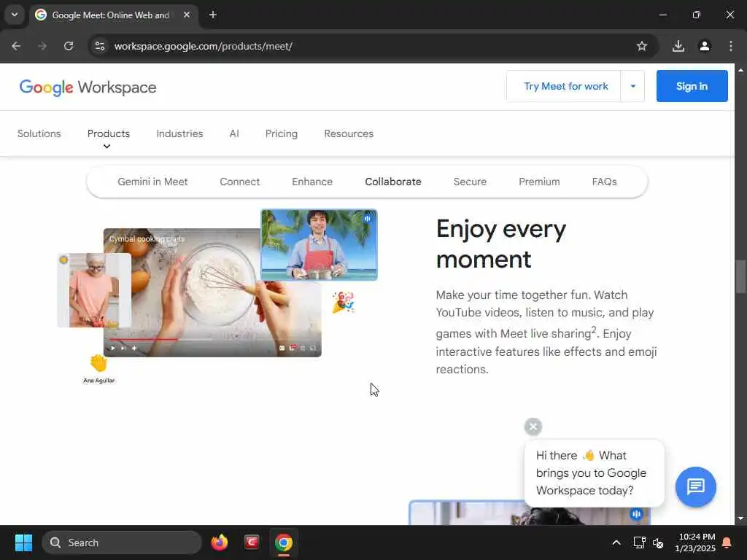Screen dimensions: 747x560
Task: Click the Sign in button
Action: point(692,86)
